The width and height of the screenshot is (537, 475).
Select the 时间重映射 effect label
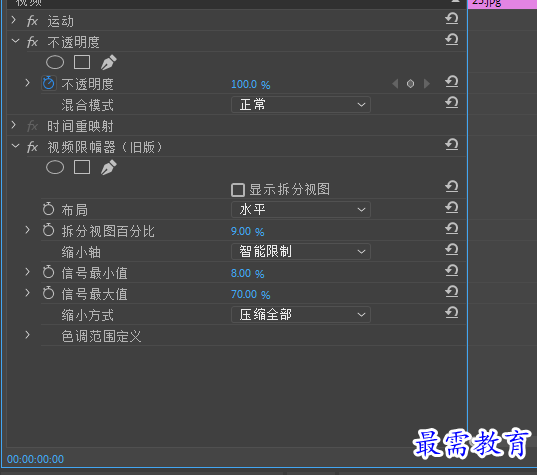coord(80,126)
